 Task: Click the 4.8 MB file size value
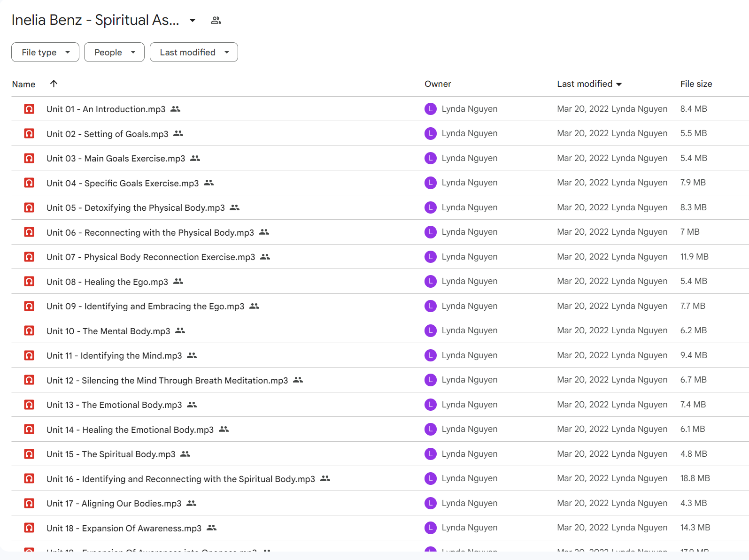(694, 453)
